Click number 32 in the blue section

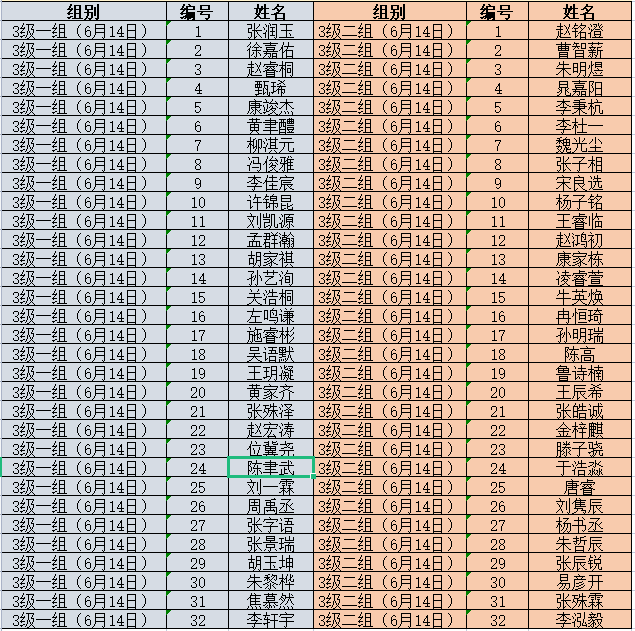tap(197, 621)
